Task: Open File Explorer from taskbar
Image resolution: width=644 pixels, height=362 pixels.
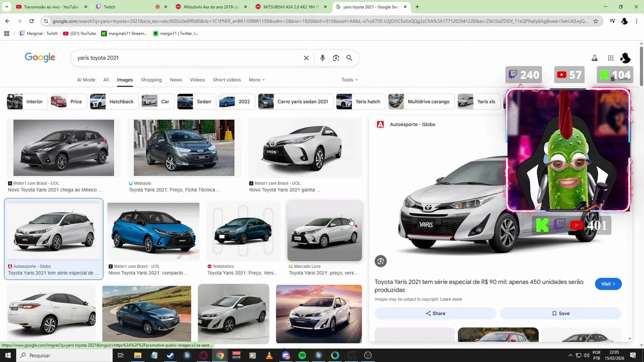Action: click(x=137, y=355)
